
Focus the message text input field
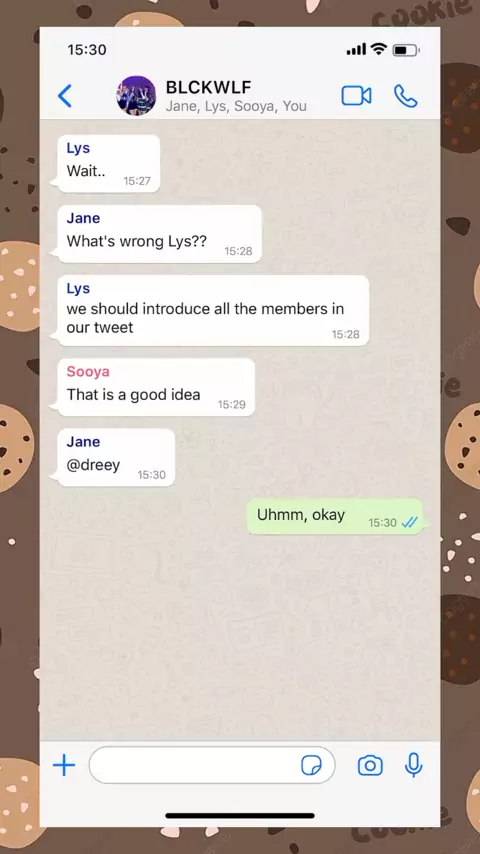pyautogui.click(x=212, y=765)
